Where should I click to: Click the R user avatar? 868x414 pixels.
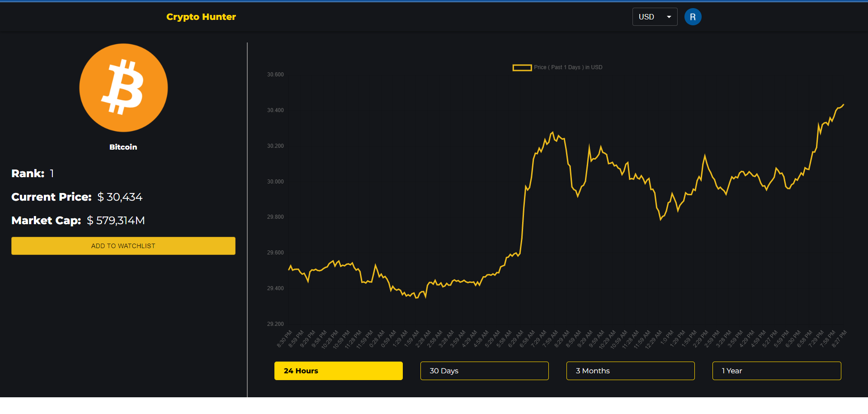693,17
